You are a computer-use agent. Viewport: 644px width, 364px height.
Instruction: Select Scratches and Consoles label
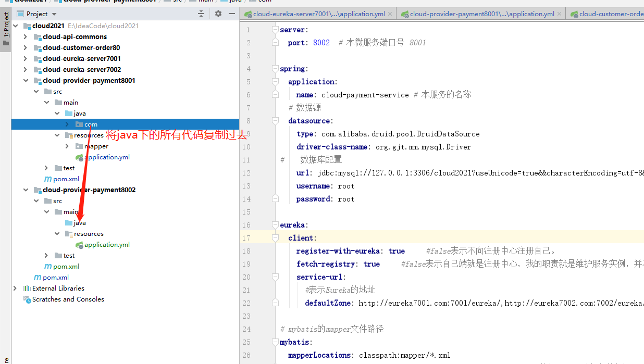click(x=68, y=299)
